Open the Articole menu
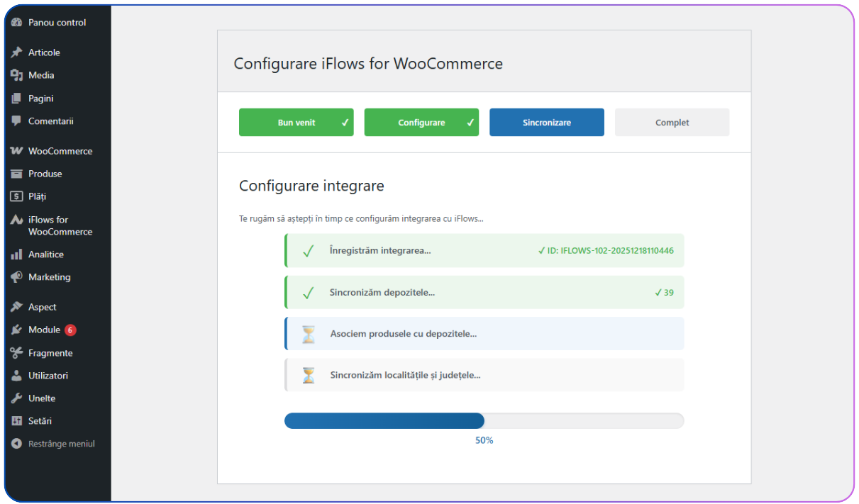The height and width of the screenshot is (504, 859). (44, 52)
